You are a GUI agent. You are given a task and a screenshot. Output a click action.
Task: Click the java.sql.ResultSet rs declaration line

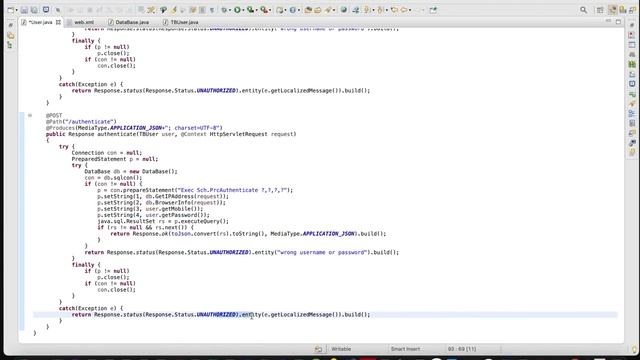coord(163,221)
